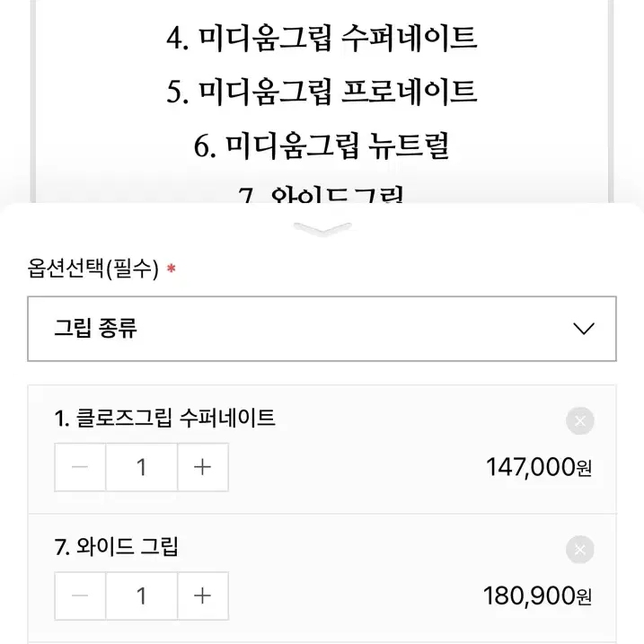Tap the 5. 미디움그립 프로네이트 line
The image size is (644, 644).
point(322,92)
